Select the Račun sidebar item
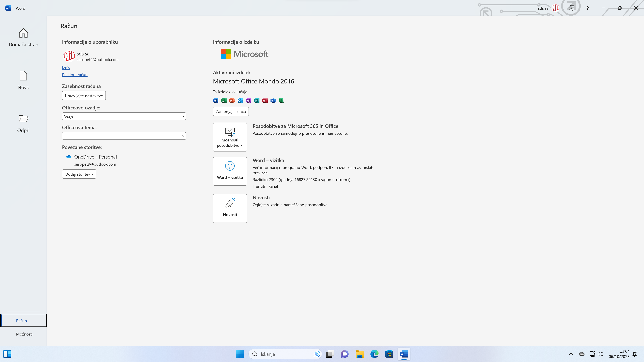 pos(23,321)
